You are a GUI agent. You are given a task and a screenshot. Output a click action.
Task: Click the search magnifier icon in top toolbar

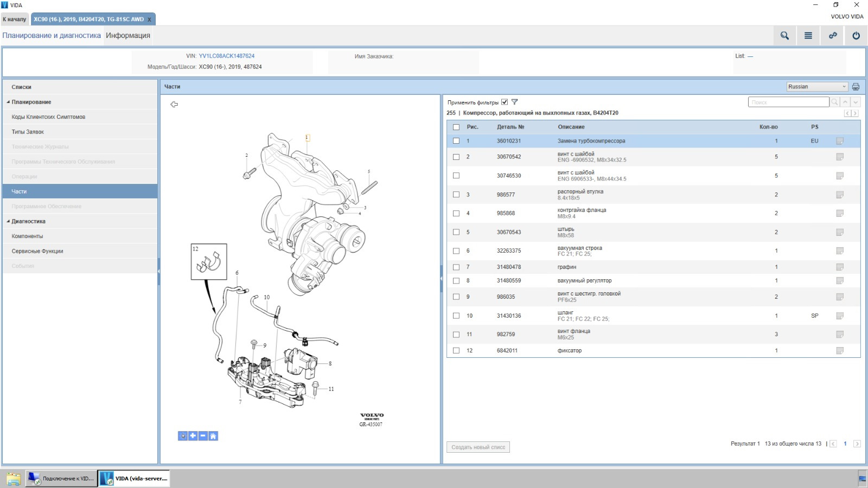click(x=784, y=36)
